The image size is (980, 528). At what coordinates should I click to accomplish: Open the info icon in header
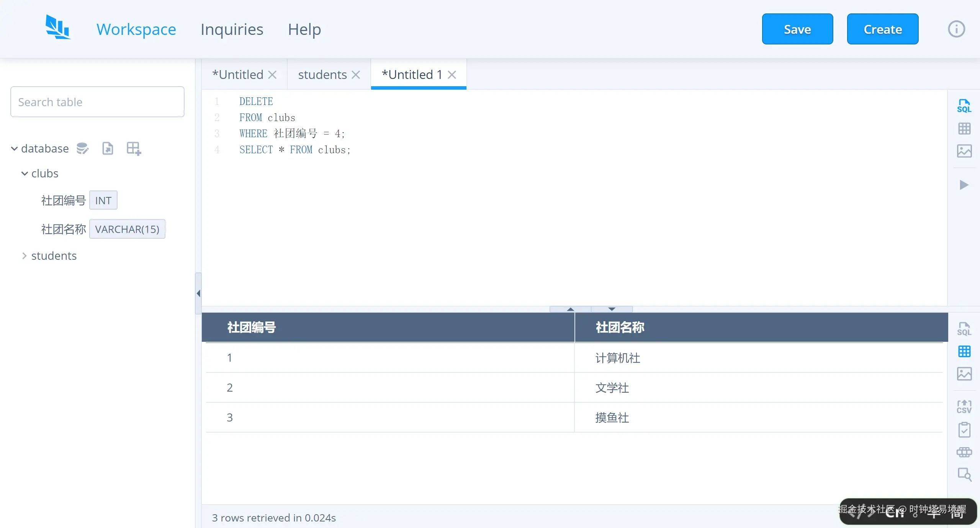[x=956, y=29]
